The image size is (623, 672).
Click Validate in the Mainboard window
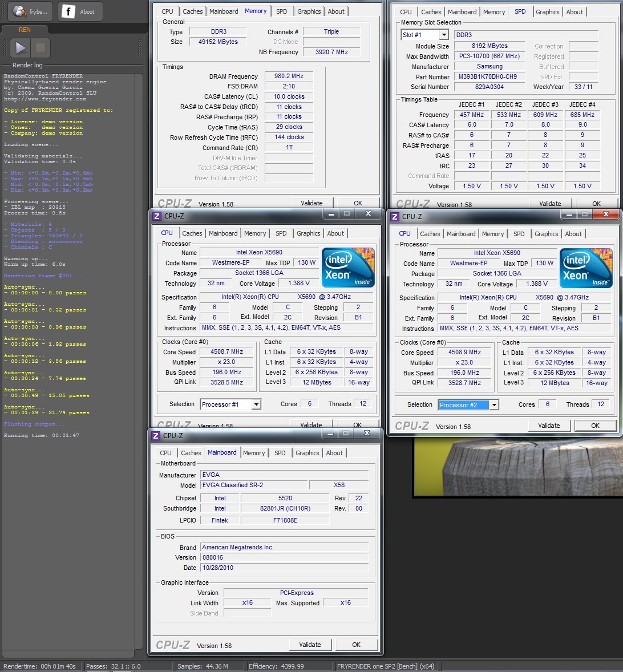click(310, 645)
